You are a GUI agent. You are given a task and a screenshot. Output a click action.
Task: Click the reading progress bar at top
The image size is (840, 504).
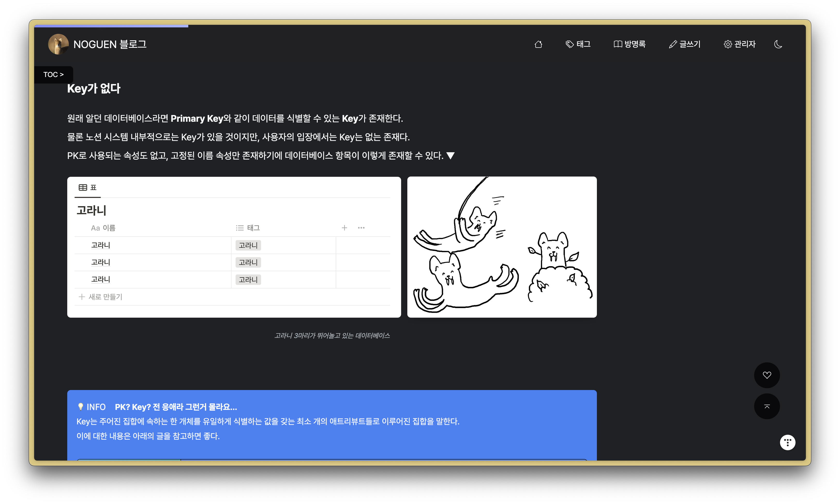[x=111, y=26]
